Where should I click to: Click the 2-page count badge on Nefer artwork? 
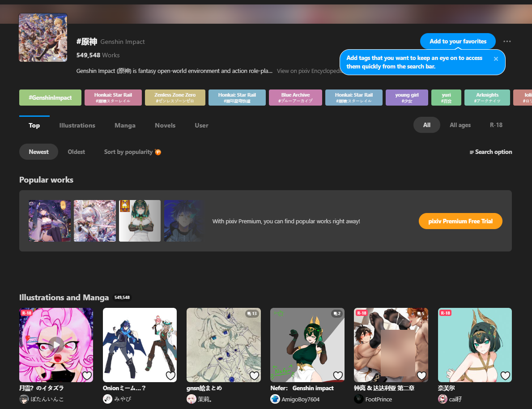pos(337,314)
